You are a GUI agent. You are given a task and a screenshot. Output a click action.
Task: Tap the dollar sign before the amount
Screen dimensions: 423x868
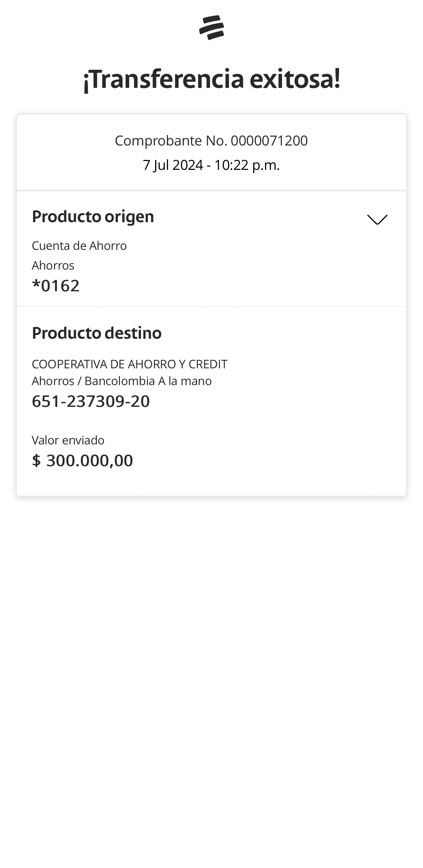coord(36,460)
